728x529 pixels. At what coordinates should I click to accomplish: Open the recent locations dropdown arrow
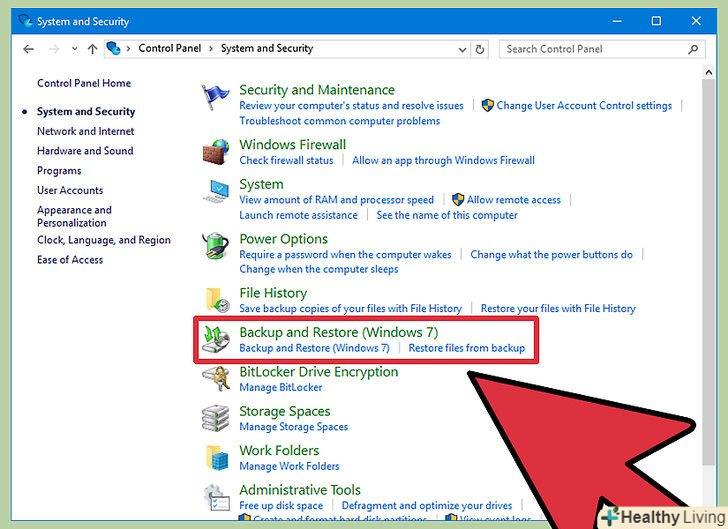[x=74, y=49]
